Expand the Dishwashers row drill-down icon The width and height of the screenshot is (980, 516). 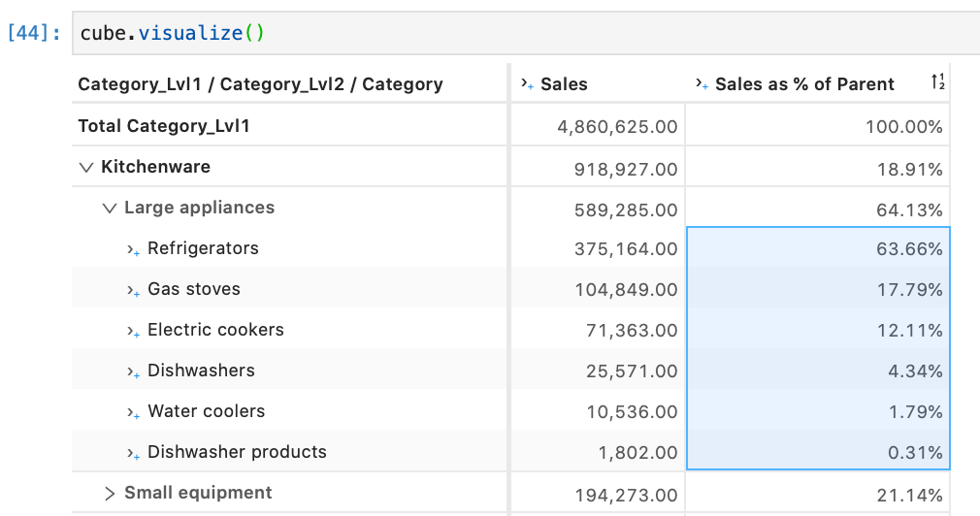tap(134, 371)
